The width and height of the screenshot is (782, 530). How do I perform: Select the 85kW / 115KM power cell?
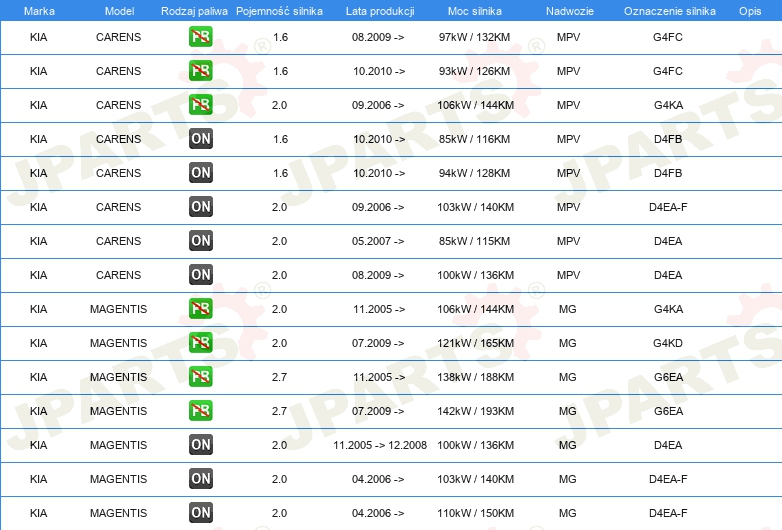pos(474,241)
